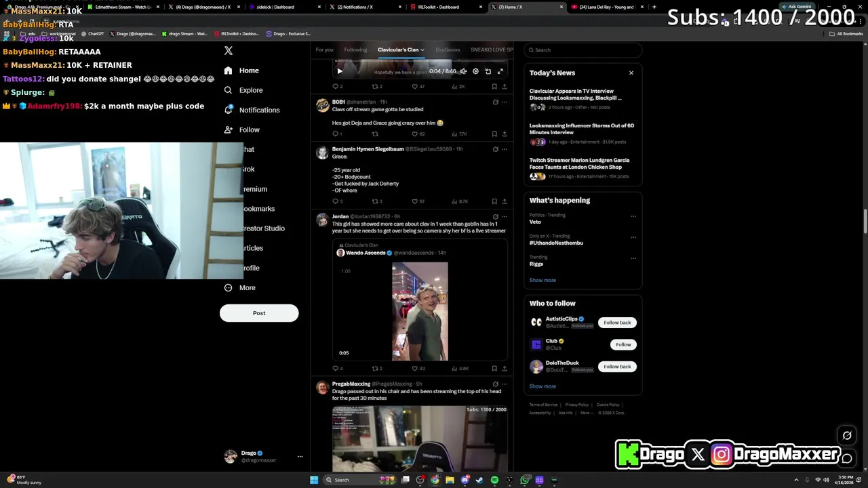
Task: Bookmark the BOB1 post
Action: pyautogui.click(x=494, y=134)
